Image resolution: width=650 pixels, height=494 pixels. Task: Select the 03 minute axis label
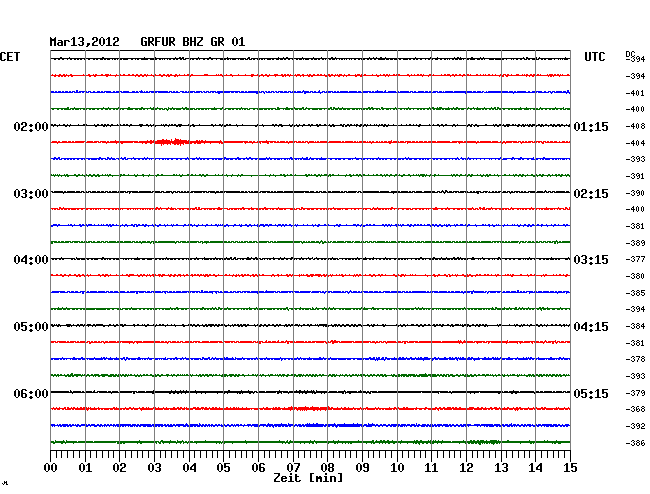[x=154, y=467]
